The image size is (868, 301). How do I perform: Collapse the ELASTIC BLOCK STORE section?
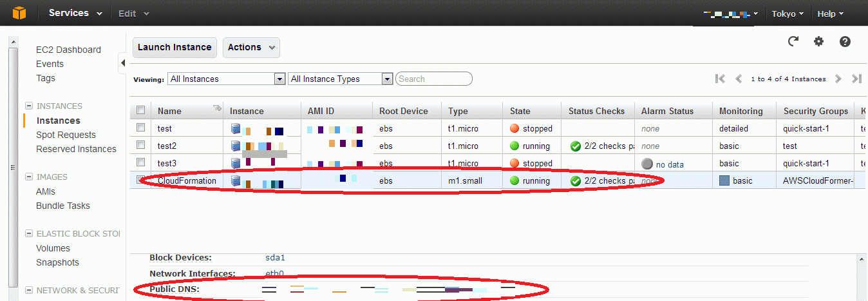(x=28, y=233)
